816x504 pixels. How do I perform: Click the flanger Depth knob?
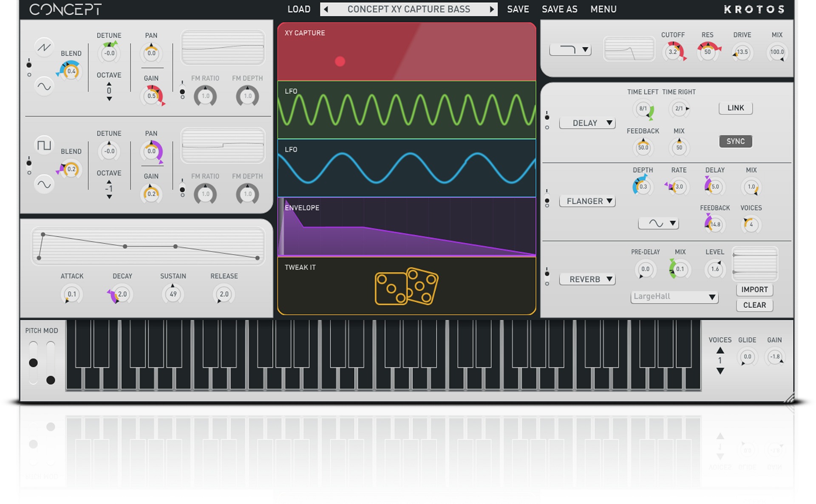pyautogui.click(x=643, y=187)
